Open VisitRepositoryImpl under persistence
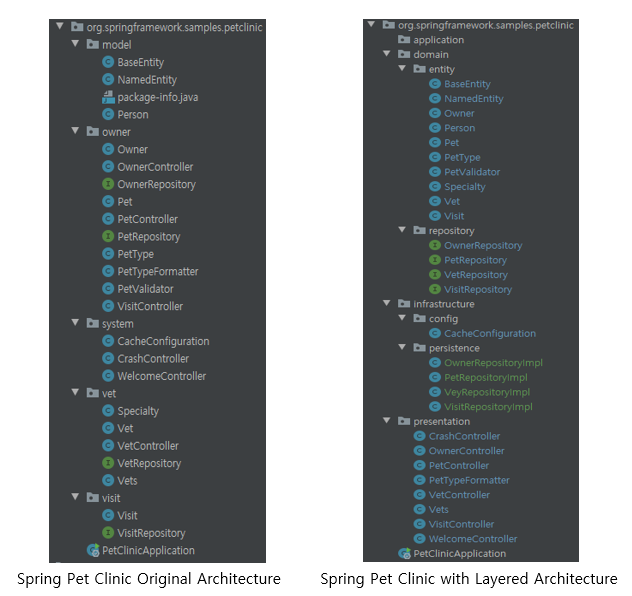 (x=489, y=407)
